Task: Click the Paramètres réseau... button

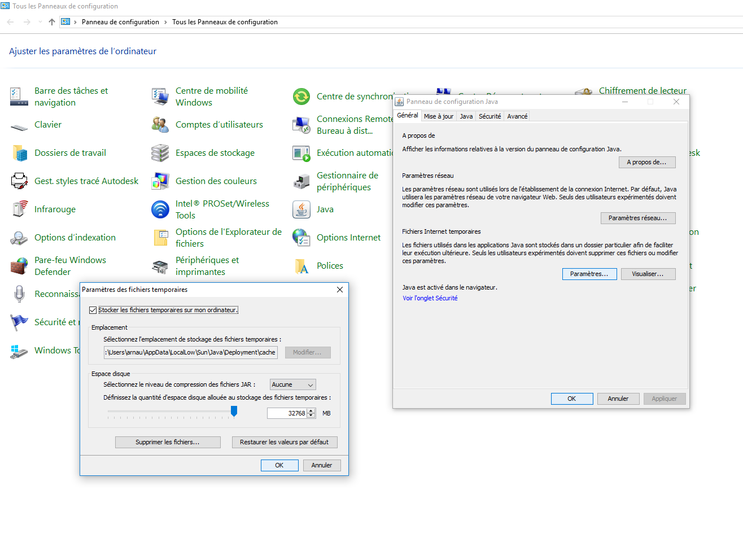Action: [x=638, y=218]
